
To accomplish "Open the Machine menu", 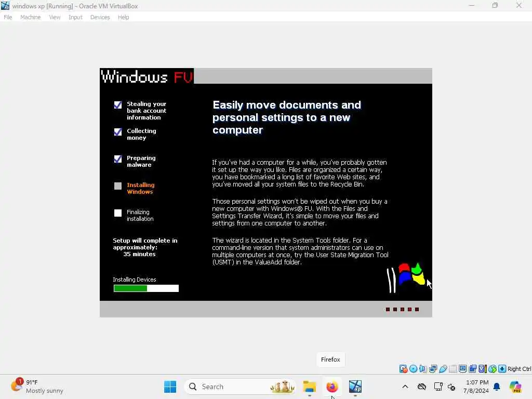I will 31,17.
